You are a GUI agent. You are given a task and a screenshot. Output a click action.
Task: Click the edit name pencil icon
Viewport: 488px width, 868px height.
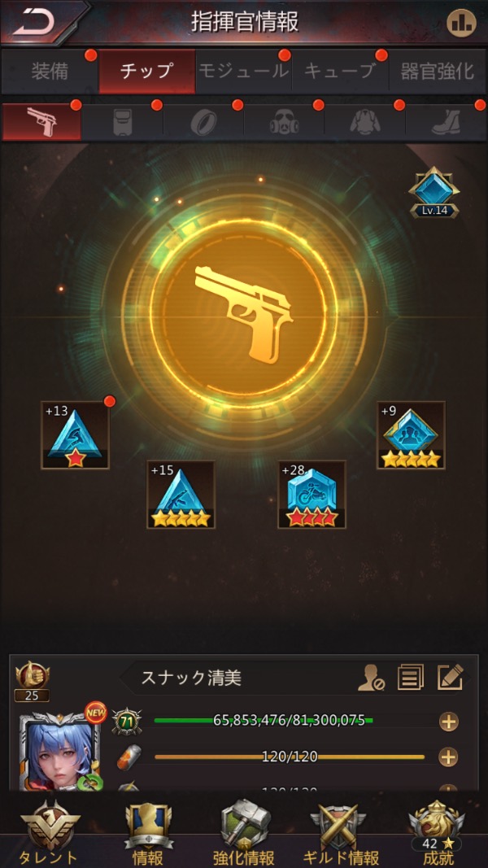(450, 677)
